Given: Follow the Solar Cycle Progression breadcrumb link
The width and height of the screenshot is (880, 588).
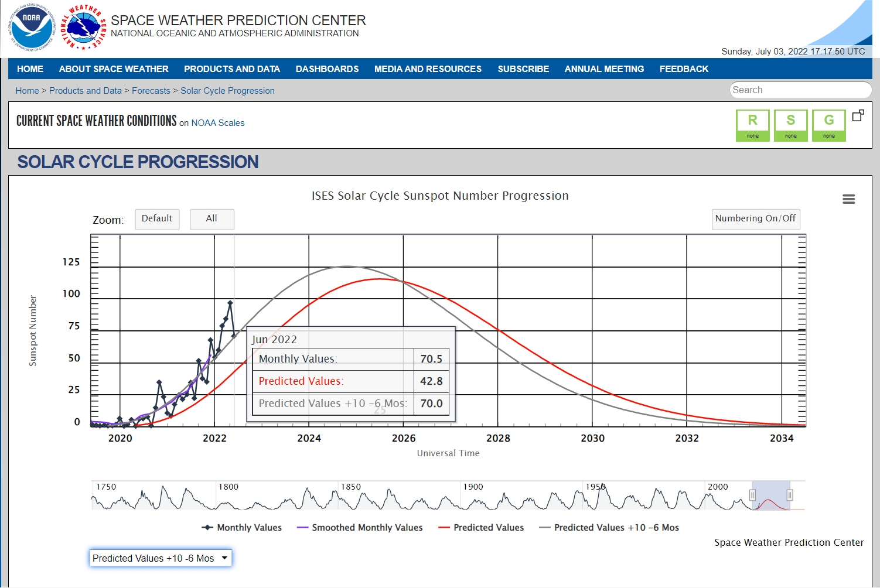Looking at the screenshot, I should coord(227,91).
